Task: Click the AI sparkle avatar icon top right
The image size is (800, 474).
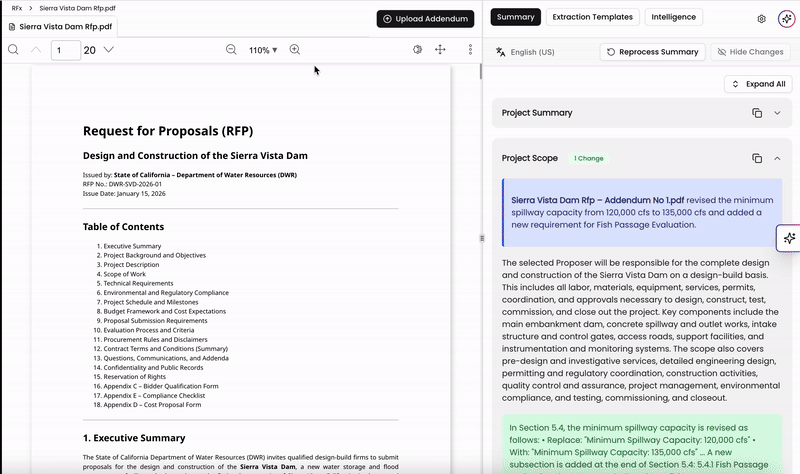Action: pos(786,19)
